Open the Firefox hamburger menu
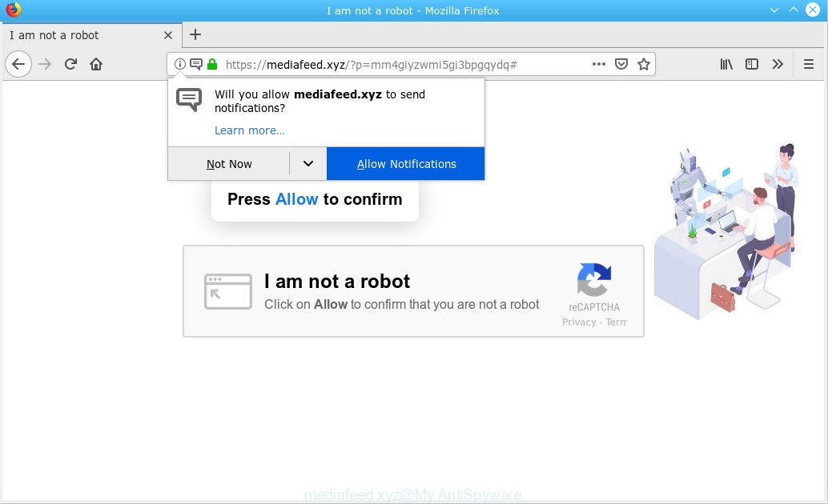Screen dimensions: 828x504 point(809,64)
